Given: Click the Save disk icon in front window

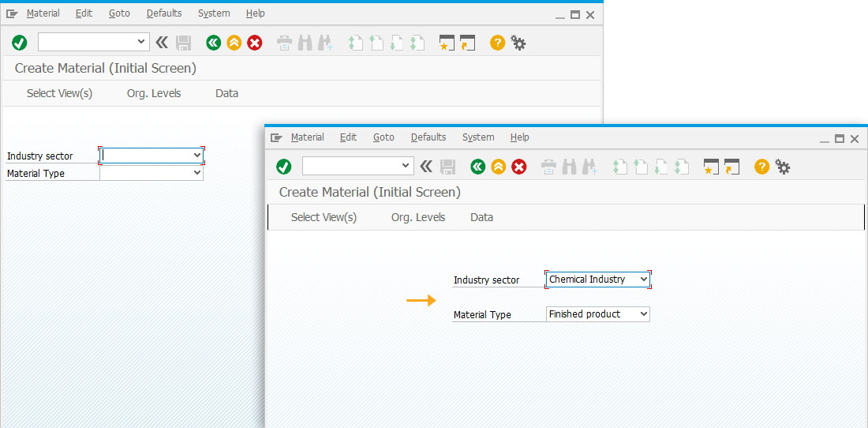Looking at the screenshot, I should (447, 167).
